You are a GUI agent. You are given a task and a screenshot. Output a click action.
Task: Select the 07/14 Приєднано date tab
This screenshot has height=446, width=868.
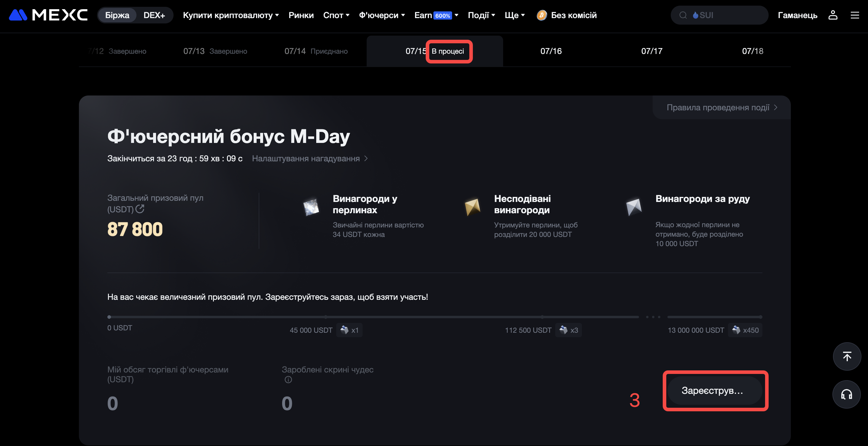316,51
